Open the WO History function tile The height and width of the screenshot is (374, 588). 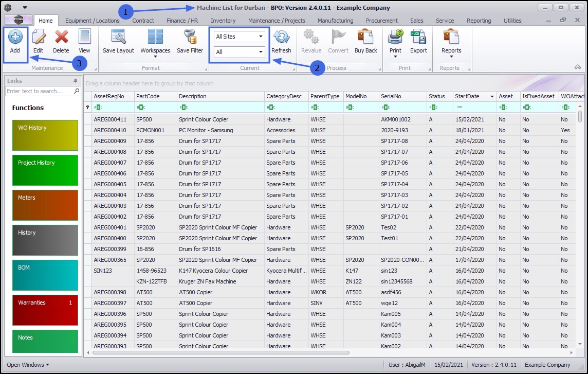point(45,135)
